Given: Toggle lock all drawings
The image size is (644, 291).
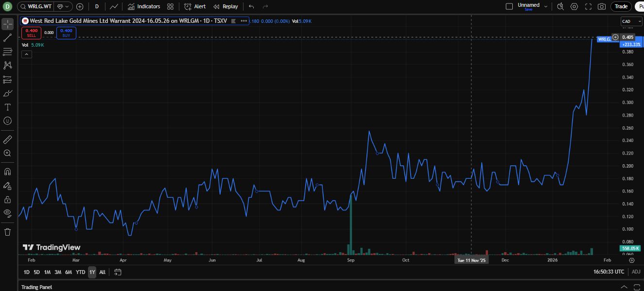Looking at the screenshot, I should [8, 199].
